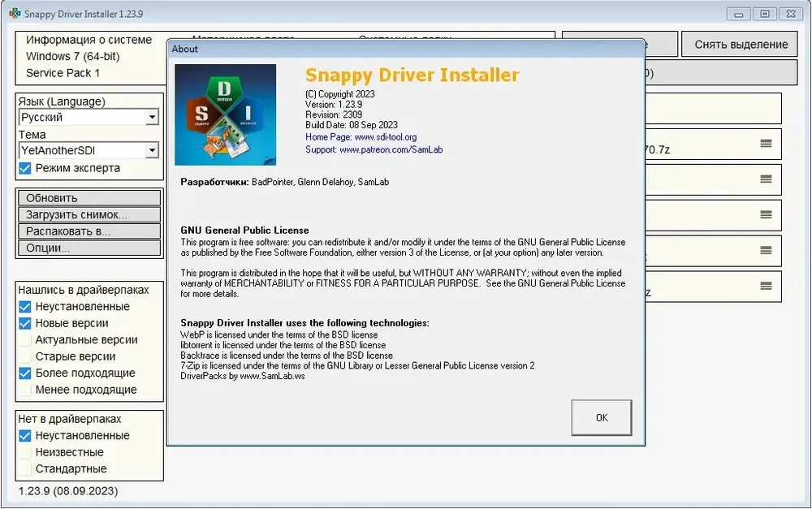
Task: Click the Snappy Driver Installer logo image
Action: pyautogui.click(x=225, y=114)
